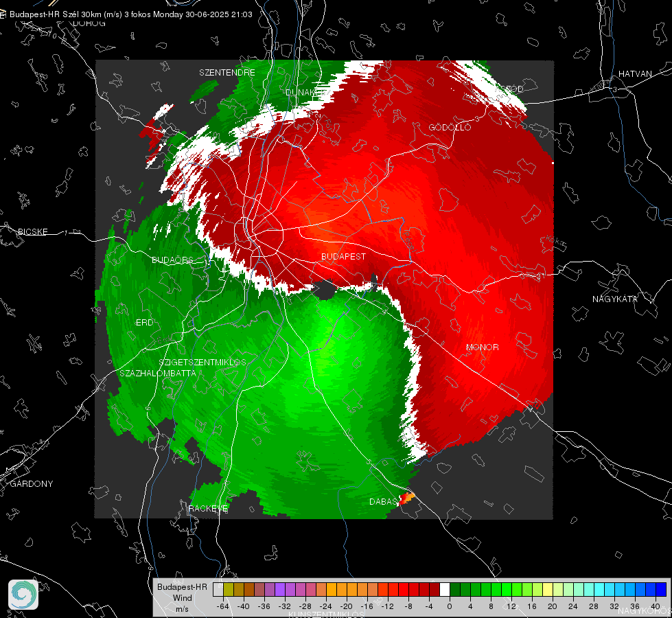Image resolution: width=672 pixels, height=618 pixels.
Task: Click the HATVAN town label
Action: pos(635,73)
